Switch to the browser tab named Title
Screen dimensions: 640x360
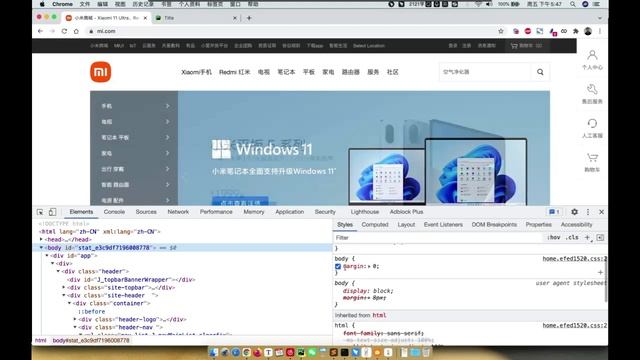click(195, 18)
